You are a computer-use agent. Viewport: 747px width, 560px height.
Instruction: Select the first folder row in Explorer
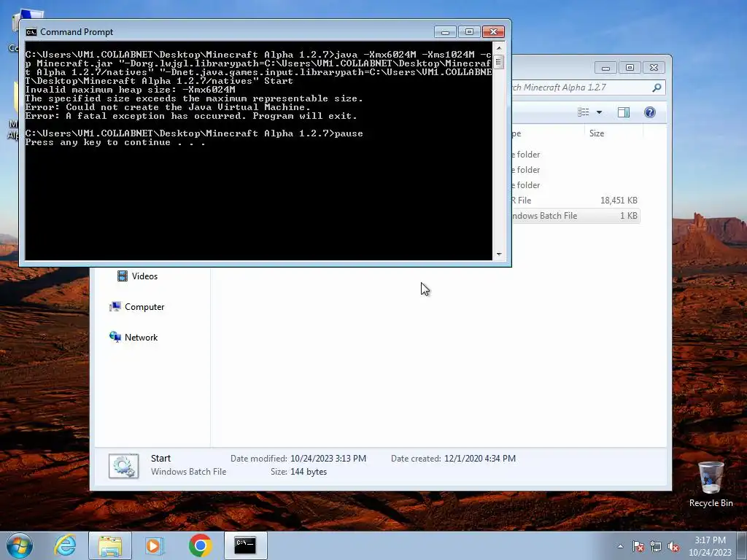[x=575, y=155]
